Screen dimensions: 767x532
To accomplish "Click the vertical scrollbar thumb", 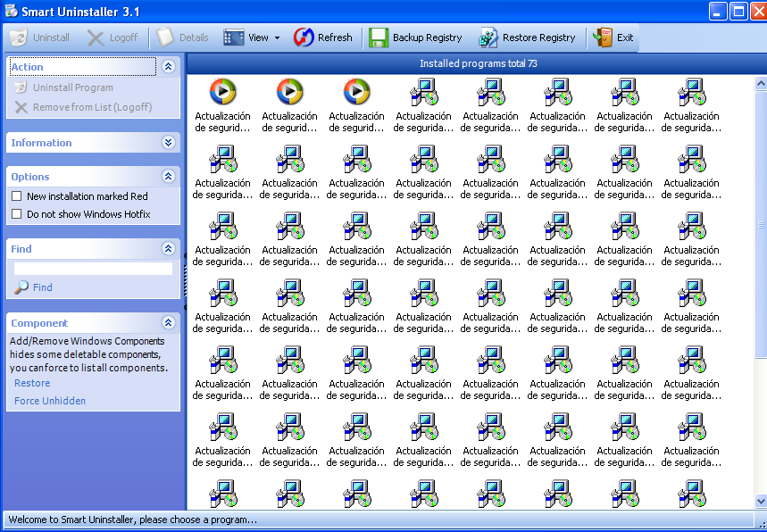I will 761,224.
